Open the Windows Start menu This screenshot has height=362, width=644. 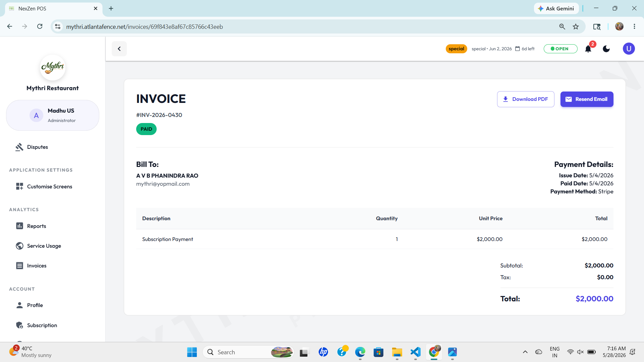tap(192, 352)
